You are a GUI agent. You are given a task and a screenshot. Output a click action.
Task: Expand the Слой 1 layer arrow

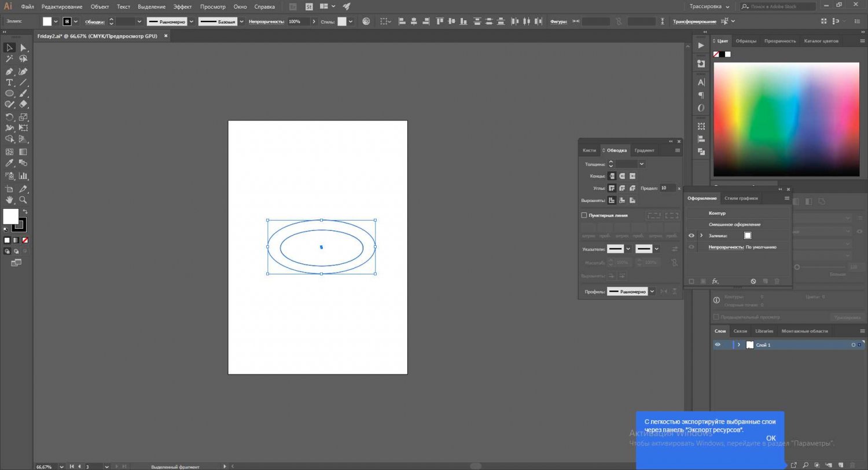coord(738,344)
